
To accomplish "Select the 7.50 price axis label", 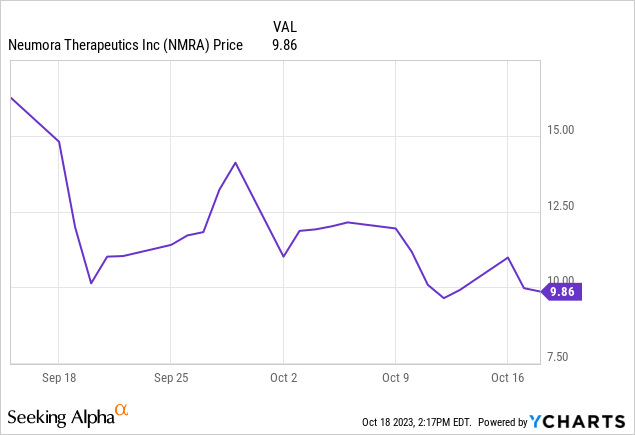I will coord(563,357).
